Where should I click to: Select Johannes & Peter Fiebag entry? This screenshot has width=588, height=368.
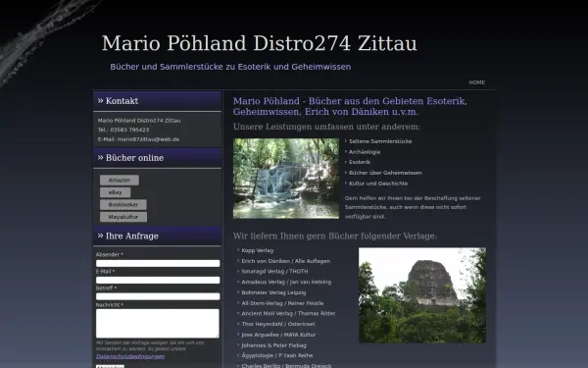coord(273,345)
